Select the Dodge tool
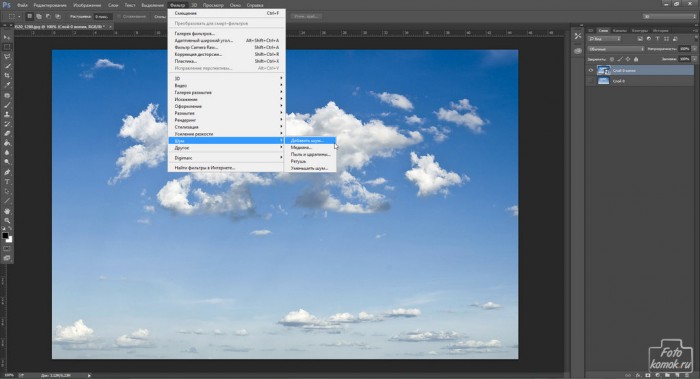 [x=7, y=162]
